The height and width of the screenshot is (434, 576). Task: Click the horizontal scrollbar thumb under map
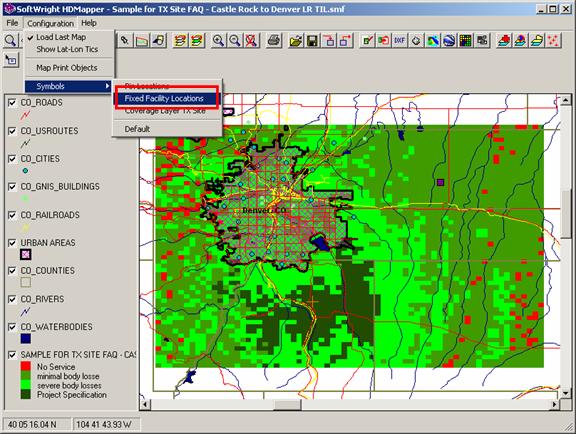[288, 405]
